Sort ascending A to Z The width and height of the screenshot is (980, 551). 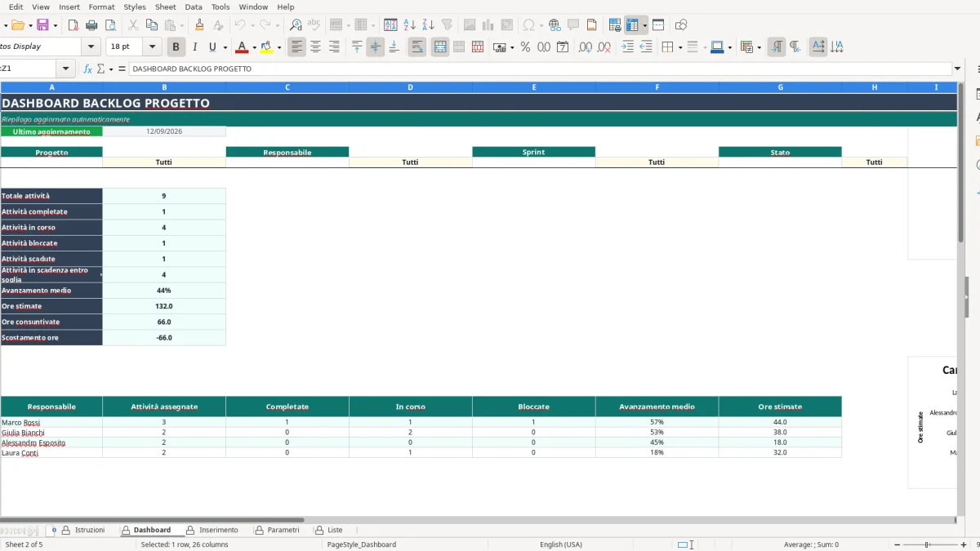pyautogui.click(x=410, y=25)
